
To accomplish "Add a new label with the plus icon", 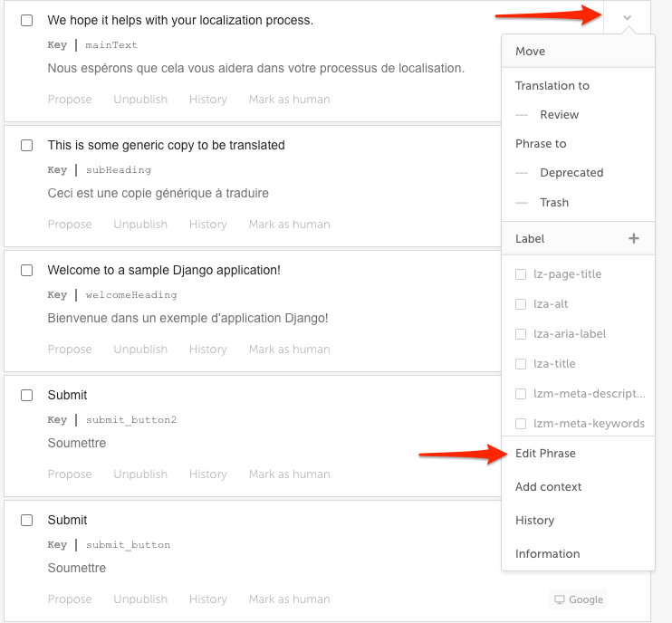I will point(633,238).
